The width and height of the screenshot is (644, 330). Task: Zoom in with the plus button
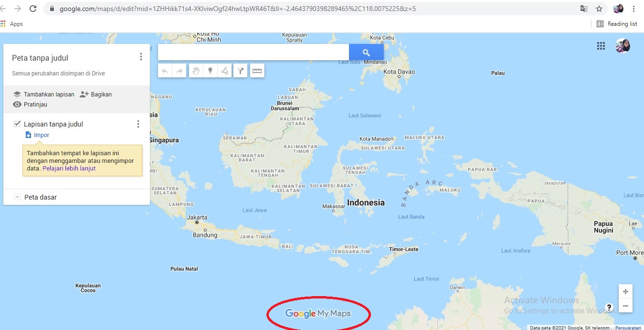tap(625, 291)
